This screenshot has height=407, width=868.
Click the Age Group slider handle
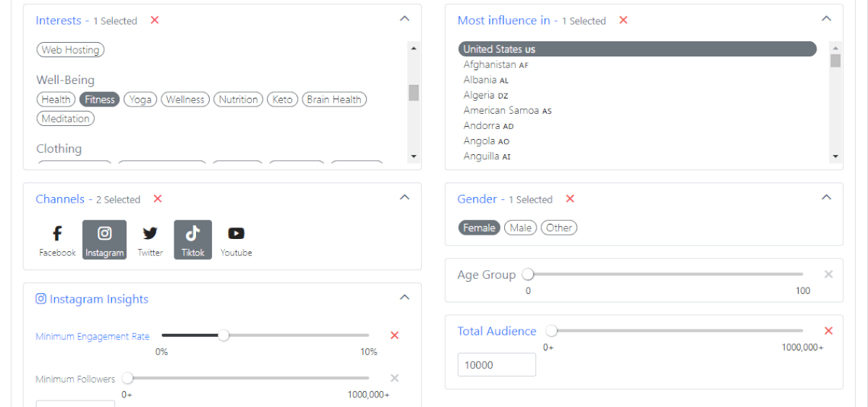(x=528, y=274)
